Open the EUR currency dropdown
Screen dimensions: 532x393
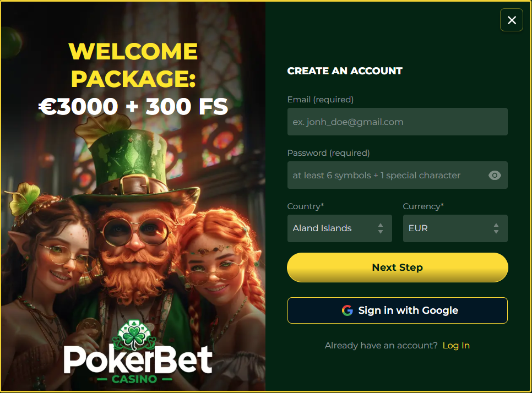[455, 228]
